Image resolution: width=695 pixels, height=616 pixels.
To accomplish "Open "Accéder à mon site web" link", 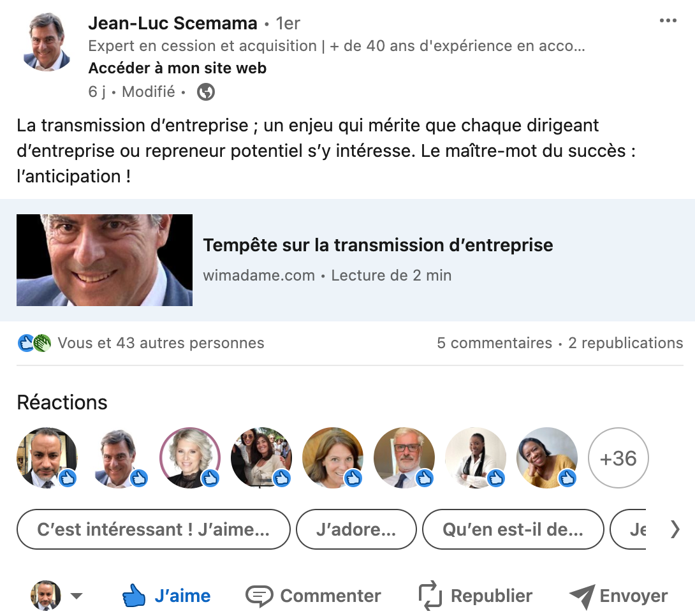I will tap(177, 68).
